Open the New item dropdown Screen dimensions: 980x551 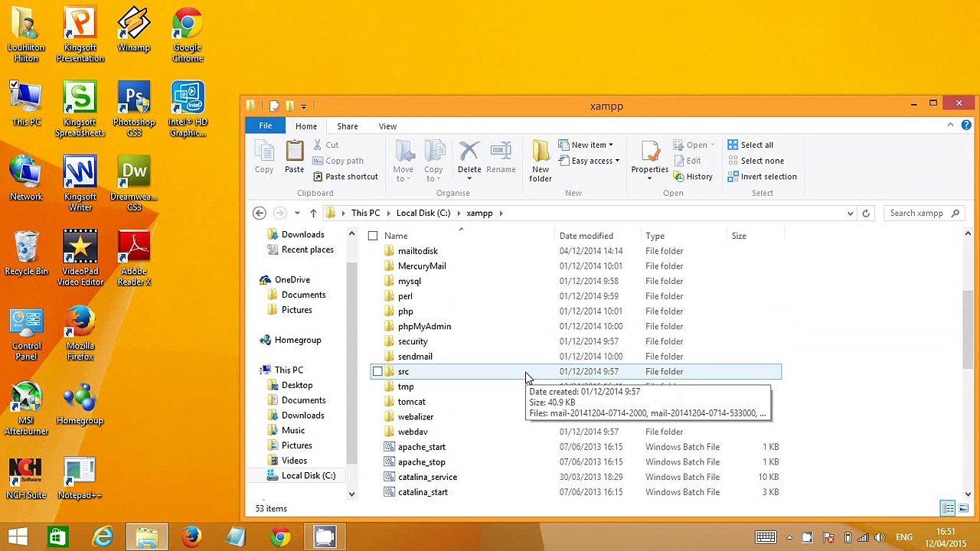[x=586, y=145]
